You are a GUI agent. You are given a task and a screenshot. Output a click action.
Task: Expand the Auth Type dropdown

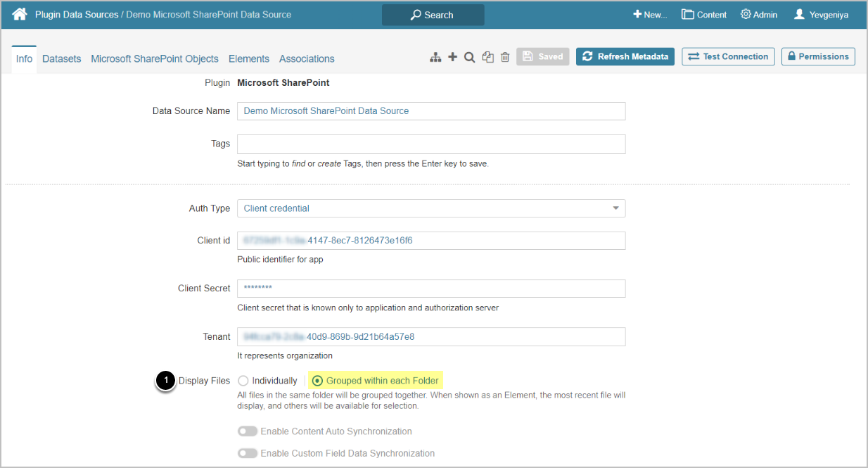(x=430, y=208)
